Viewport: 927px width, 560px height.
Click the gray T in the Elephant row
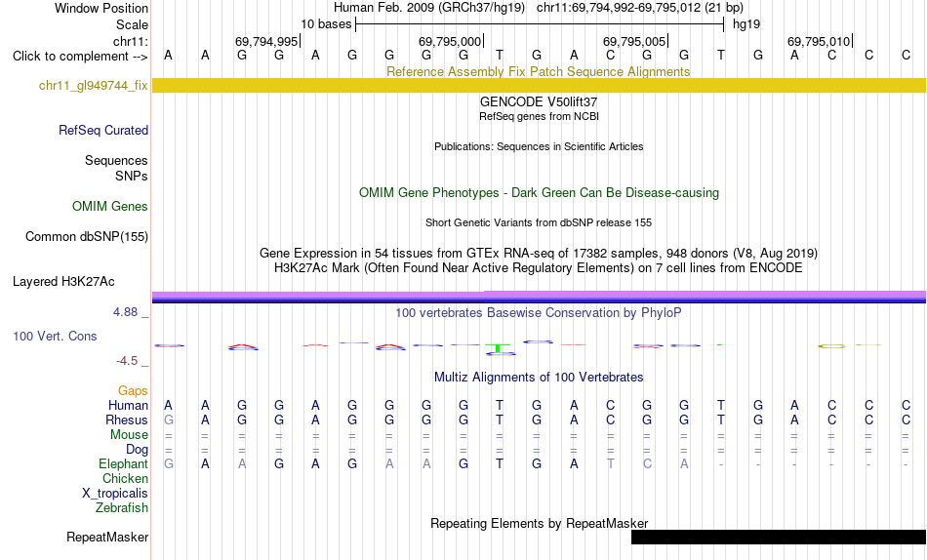point(610,463)
